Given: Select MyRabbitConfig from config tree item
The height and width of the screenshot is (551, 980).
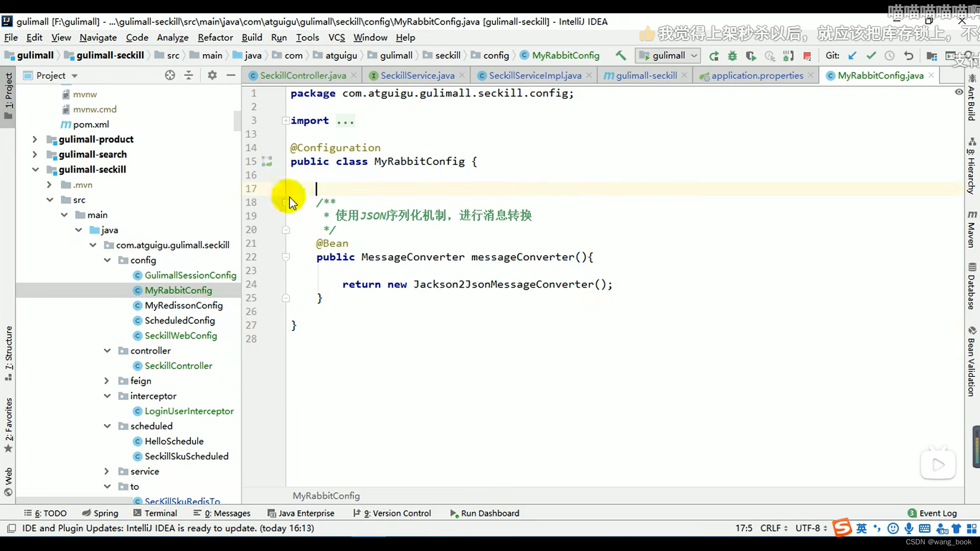Looking at the screenshot, I should tap(178, 290).
